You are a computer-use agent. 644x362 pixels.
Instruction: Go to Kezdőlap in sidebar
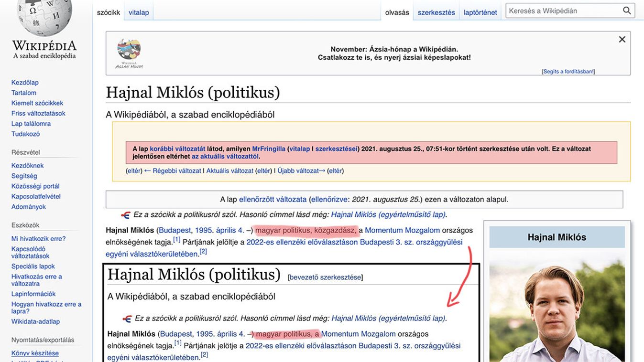pyautogui.click(x=25, y=83)
